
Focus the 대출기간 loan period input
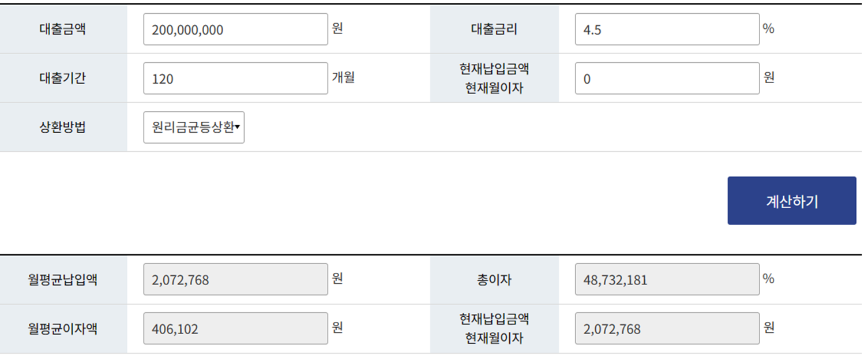235,78
